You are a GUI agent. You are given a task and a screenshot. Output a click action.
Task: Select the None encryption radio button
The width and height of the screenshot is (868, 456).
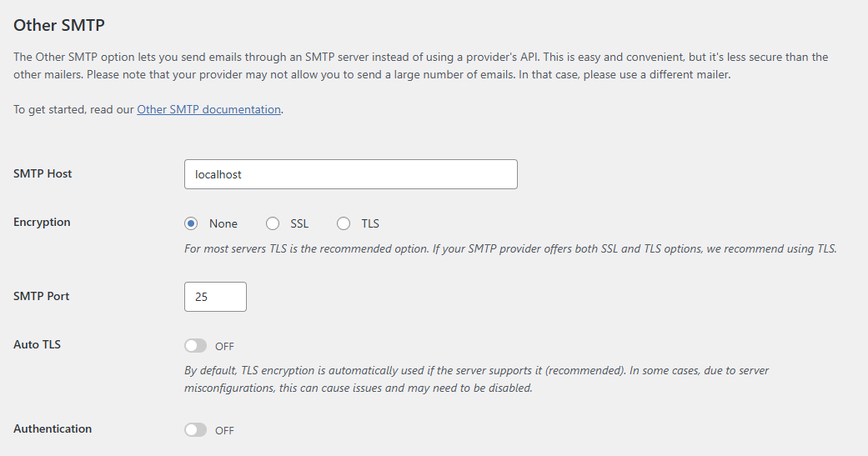pos(191,223)
